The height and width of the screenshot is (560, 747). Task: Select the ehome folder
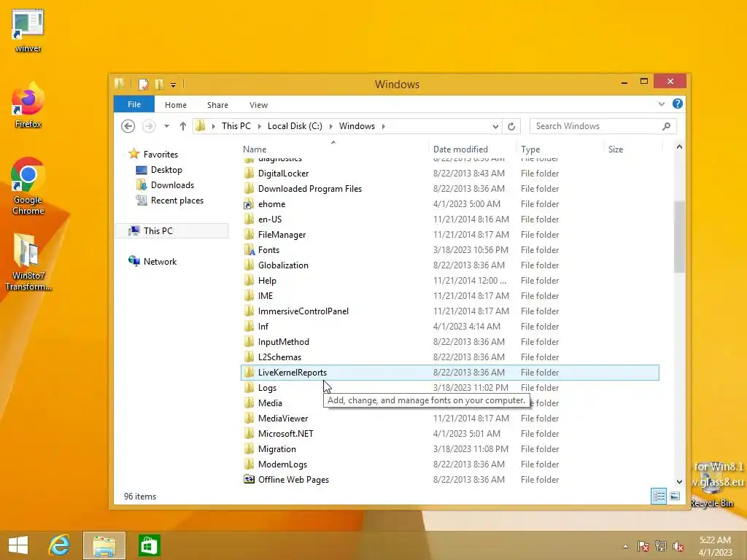coord(450,204)
